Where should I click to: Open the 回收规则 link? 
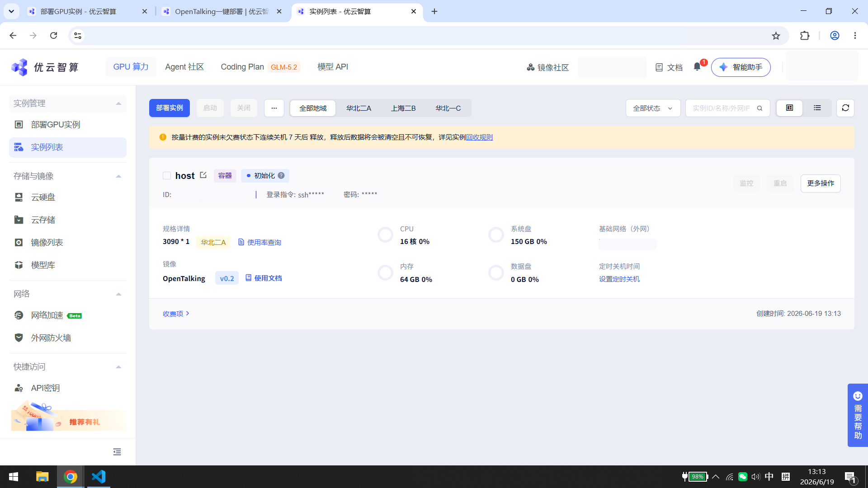coord(479,137)
